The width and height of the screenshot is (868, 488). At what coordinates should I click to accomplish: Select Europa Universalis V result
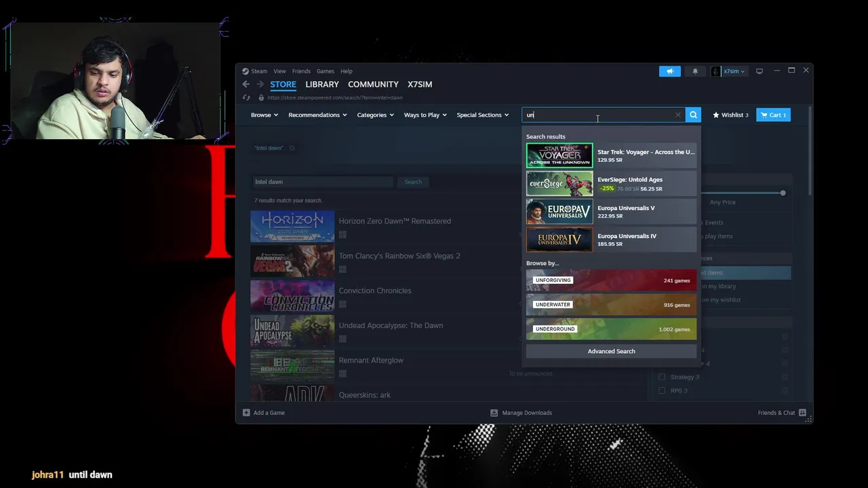[611, 211]
